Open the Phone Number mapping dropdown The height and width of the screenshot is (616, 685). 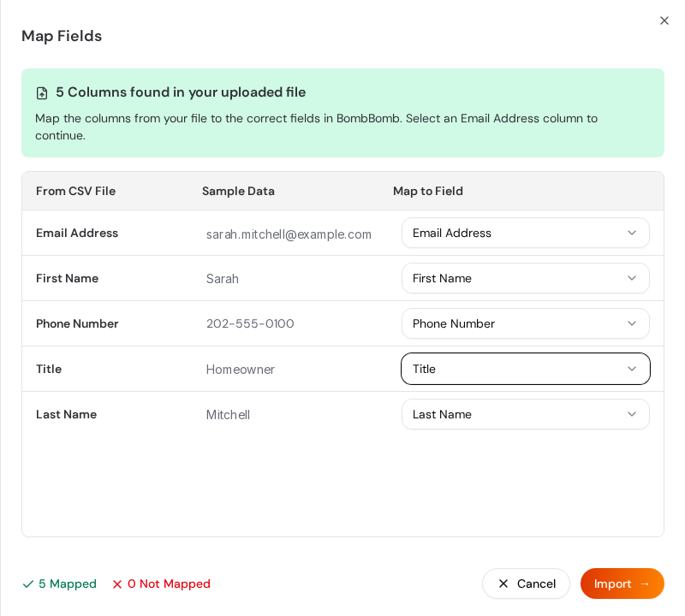pos(525,323)
